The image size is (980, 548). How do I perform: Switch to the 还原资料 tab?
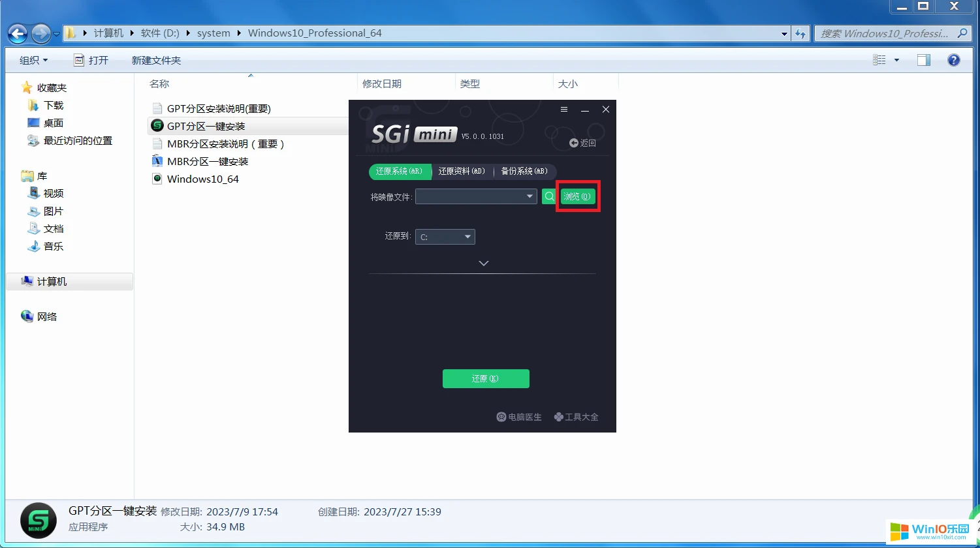click(462, 172)
